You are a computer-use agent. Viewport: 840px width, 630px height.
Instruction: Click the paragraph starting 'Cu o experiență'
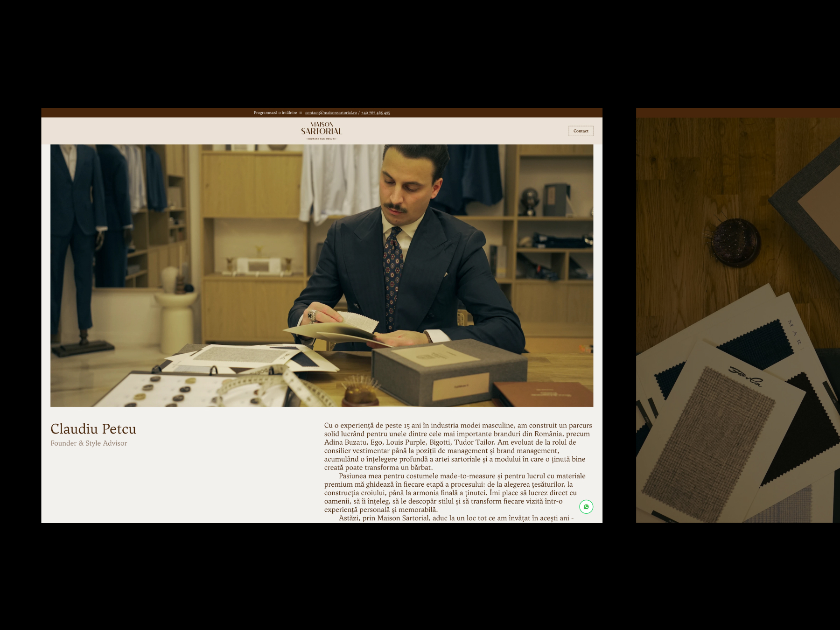click(x=457, y=446)
